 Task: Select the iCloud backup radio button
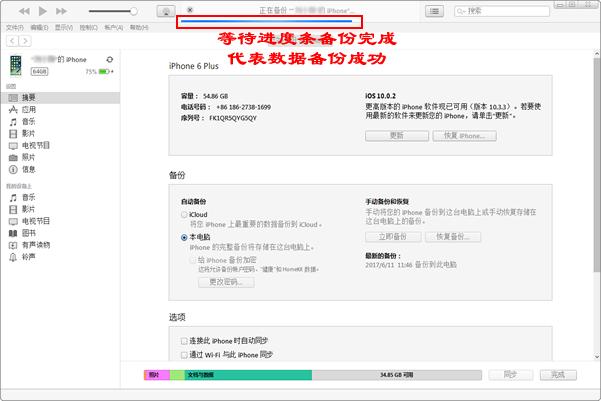click(184, 215)
